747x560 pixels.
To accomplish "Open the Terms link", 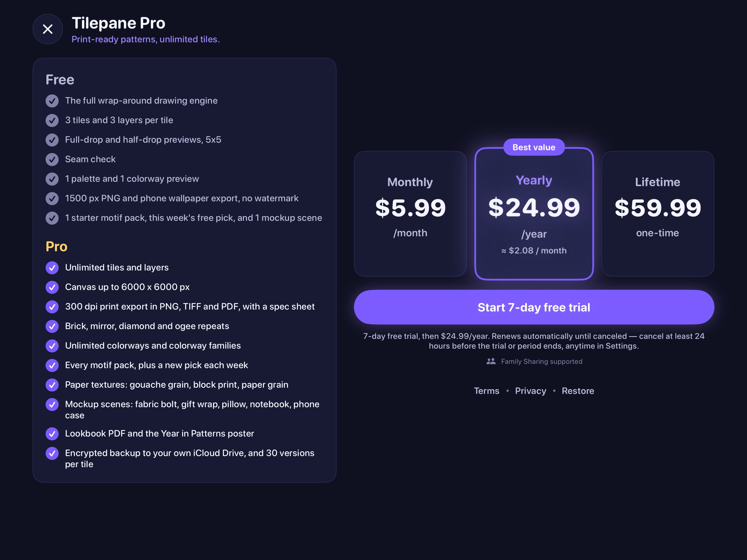I will click(x=486, y=391).
